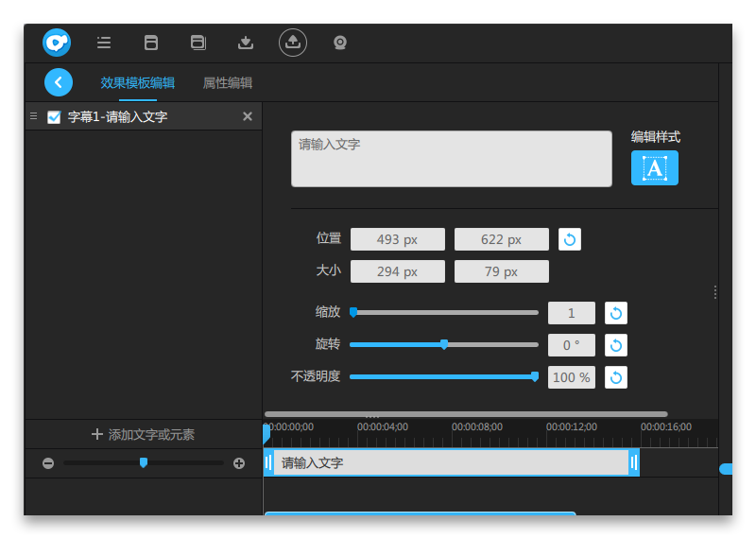Viewport: 756px width, 539px height.
Task: Click timeline ruler at 00:00:08;00
Action: pyautogui.click(x=477, y=427)
